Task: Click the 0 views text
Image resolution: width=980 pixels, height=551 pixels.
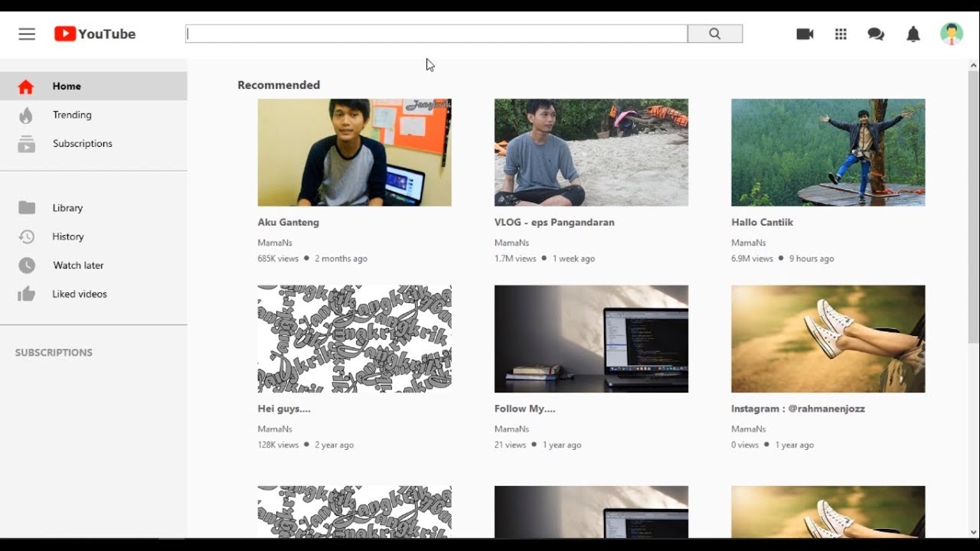Action: point(745,445)
